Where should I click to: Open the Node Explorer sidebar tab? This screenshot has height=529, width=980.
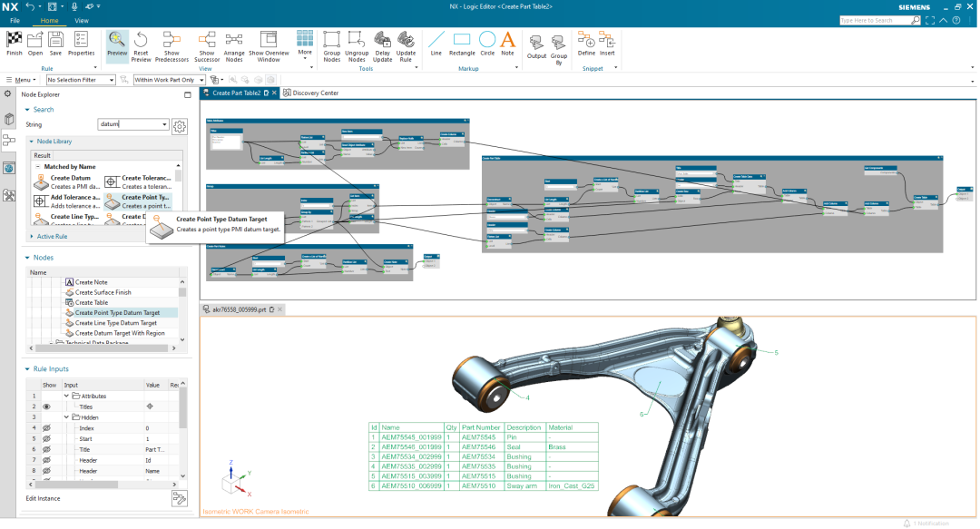(x=9, y=142)
